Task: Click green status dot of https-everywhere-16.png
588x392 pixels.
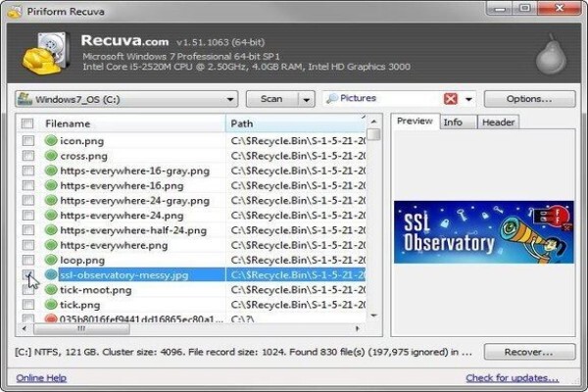Action: click(x=51, y=185)
